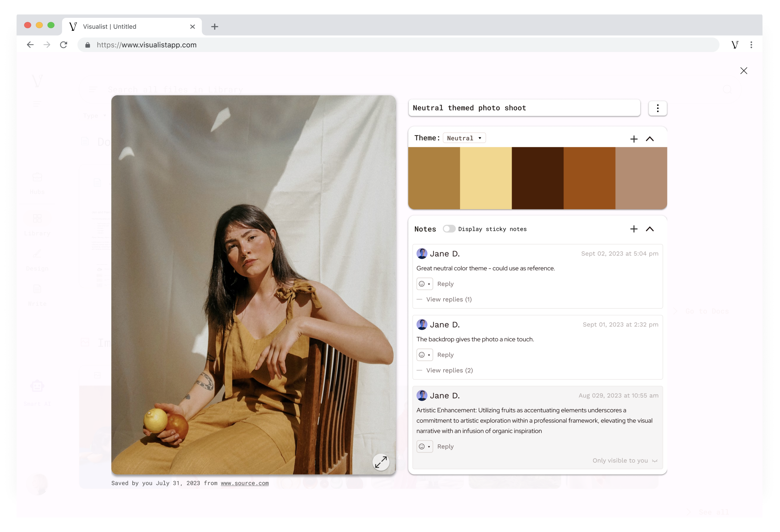Select the dark brown color swatch

click(x=537, y=178)
